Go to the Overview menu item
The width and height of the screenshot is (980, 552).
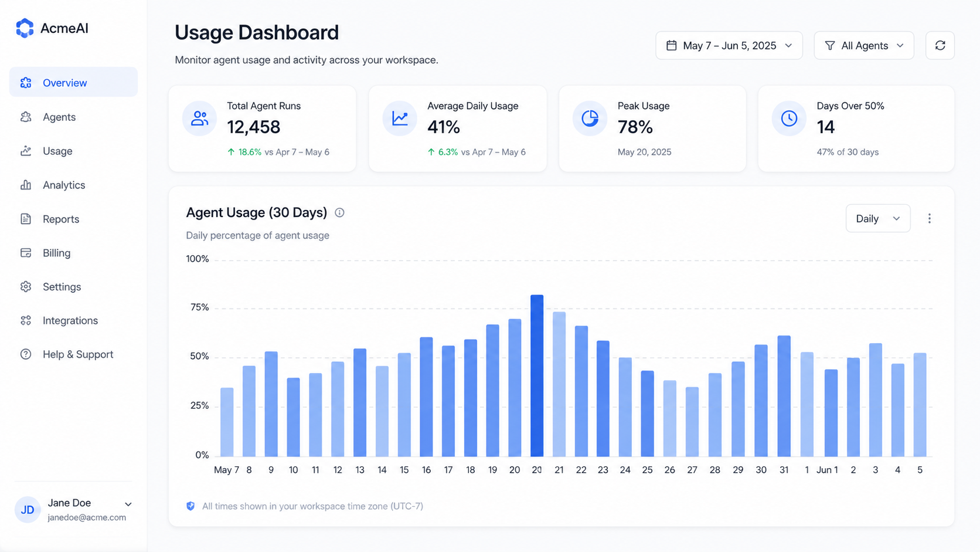point(73,82)
